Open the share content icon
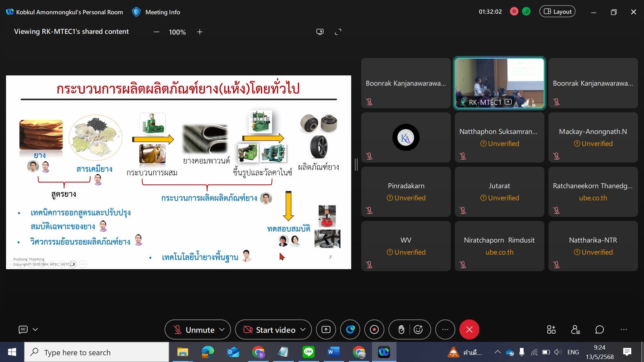The height and width of the screenshot is (362, 644). (x=326, y=330)
